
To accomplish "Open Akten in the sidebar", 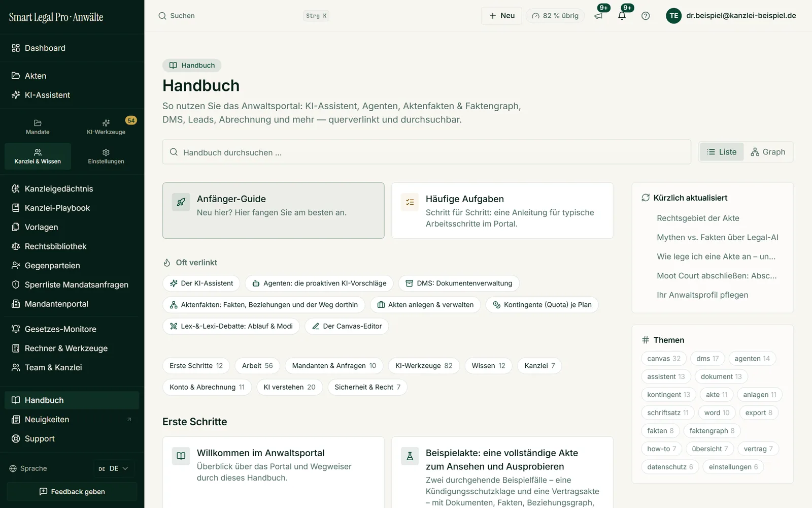I will point(72,76).
